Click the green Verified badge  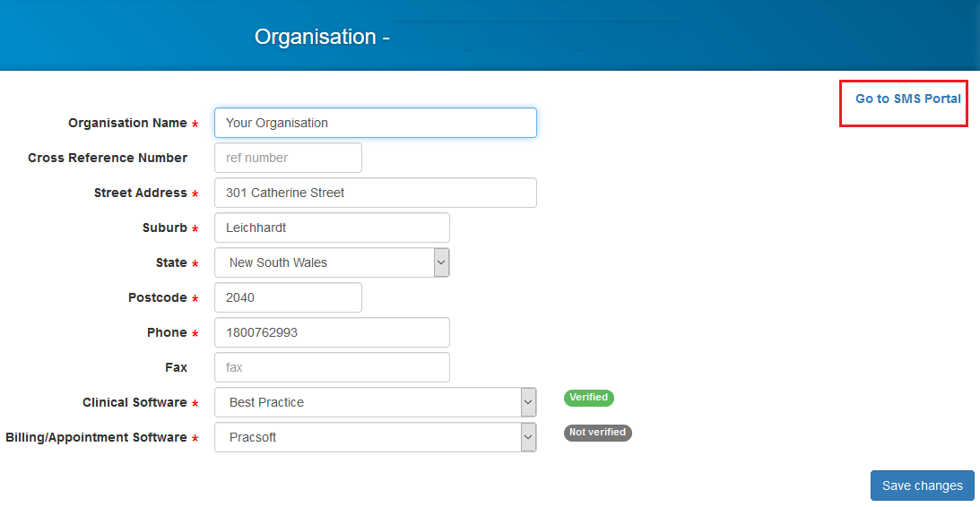(x=589, y=398)
